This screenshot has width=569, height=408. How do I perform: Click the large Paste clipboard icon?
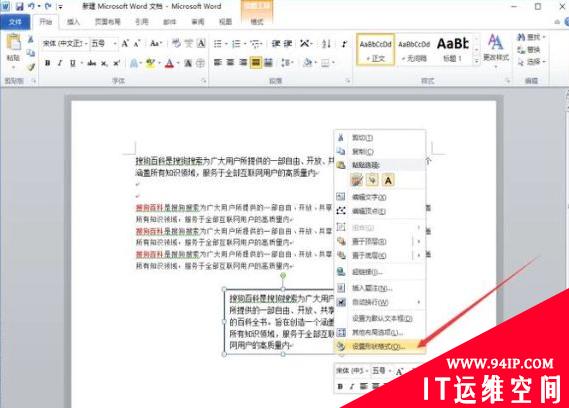(x=13, y=47)
